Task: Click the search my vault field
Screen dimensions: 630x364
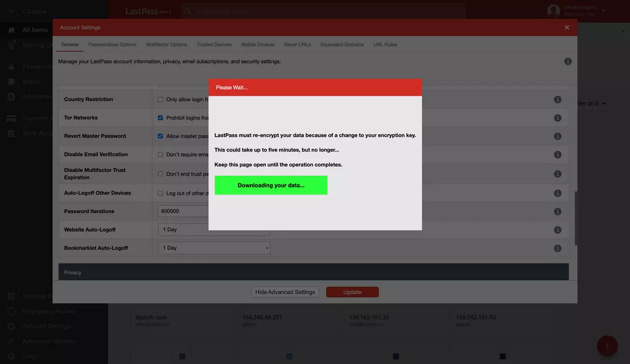Action: click(x=323, y=11)
